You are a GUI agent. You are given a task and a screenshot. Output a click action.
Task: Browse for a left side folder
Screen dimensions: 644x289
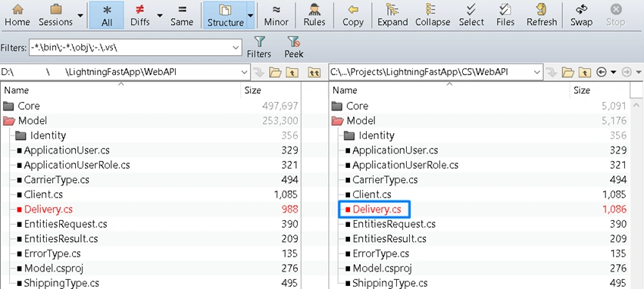coord(275,73)
